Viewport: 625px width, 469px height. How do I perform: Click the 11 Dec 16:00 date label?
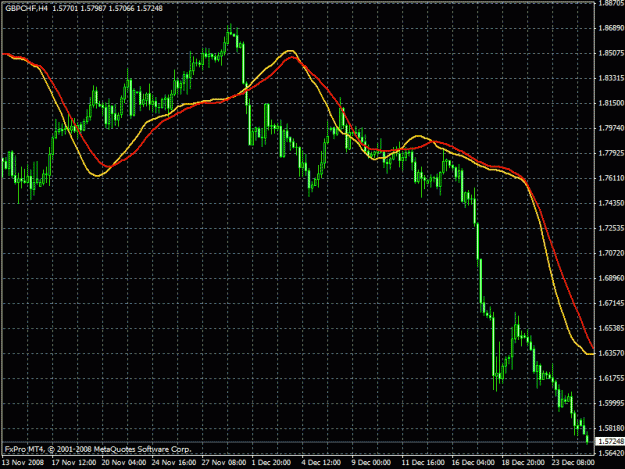(x=424, y=463)
